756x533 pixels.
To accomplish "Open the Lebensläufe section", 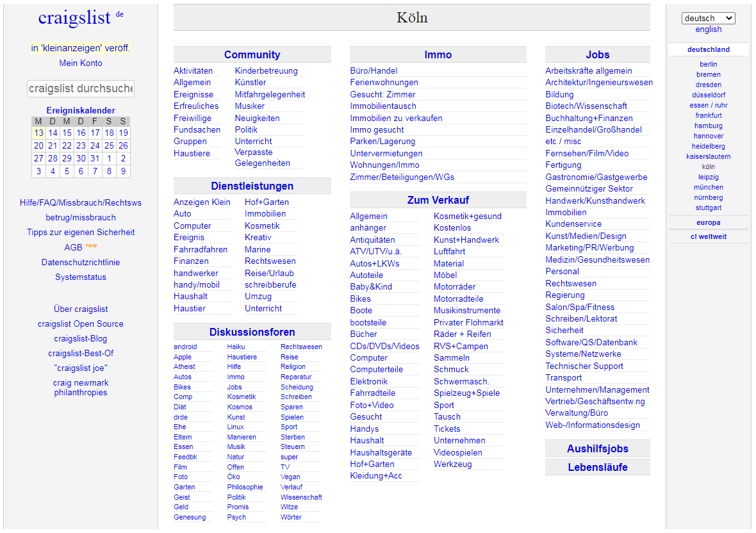I will tap(597, 467).
